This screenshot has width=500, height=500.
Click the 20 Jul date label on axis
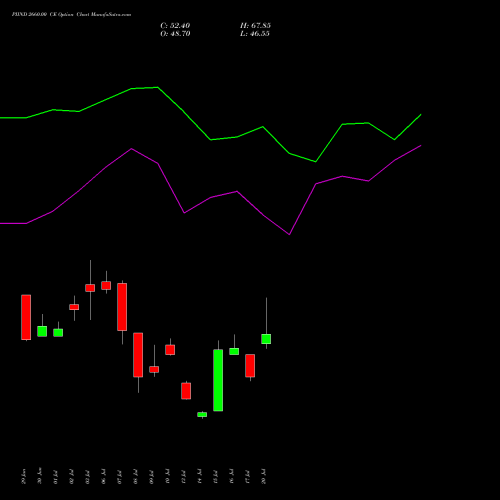[264, 477]
